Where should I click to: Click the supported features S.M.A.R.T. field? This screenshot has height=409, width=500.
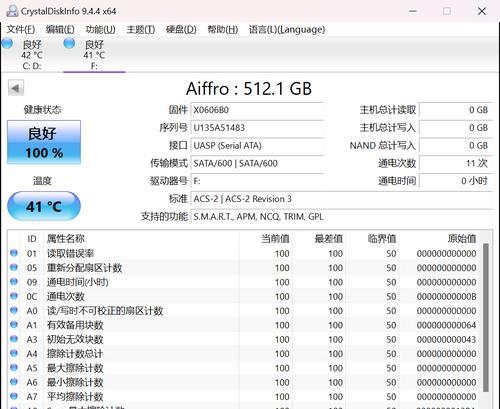pos(341,217)
